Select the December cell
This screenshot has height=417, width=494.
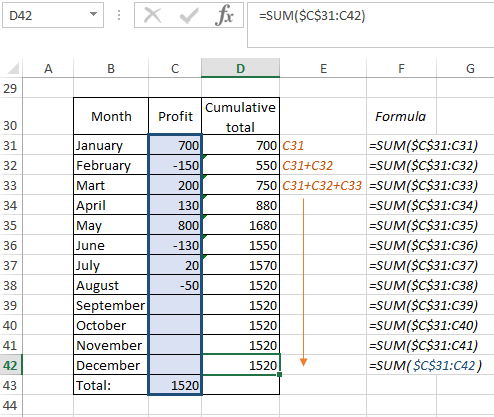coord(111,365)
